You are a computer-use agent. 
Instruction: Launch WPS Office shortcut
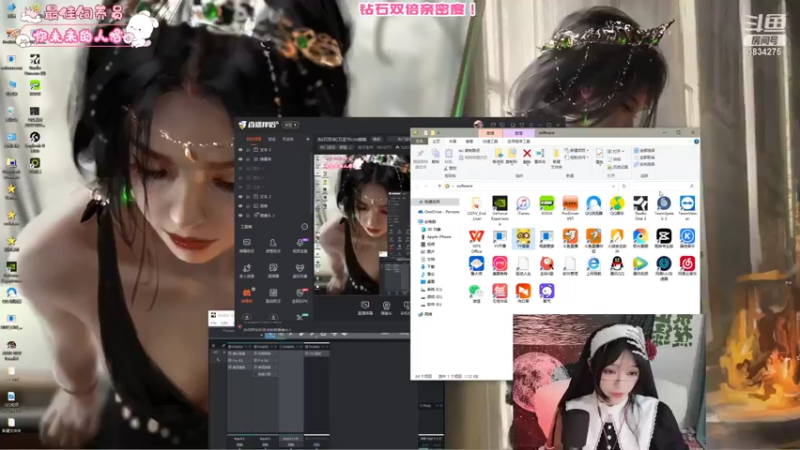click(x=476, y=241)
